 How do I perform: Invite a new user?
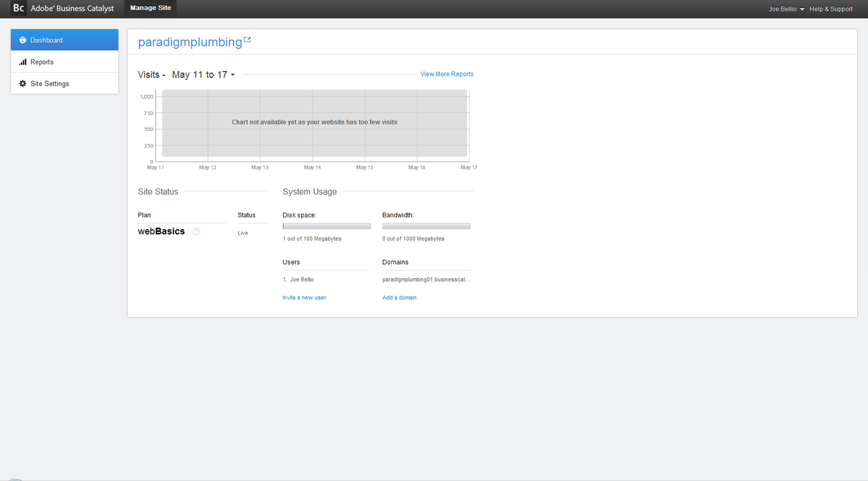click(x=304, y=297)
